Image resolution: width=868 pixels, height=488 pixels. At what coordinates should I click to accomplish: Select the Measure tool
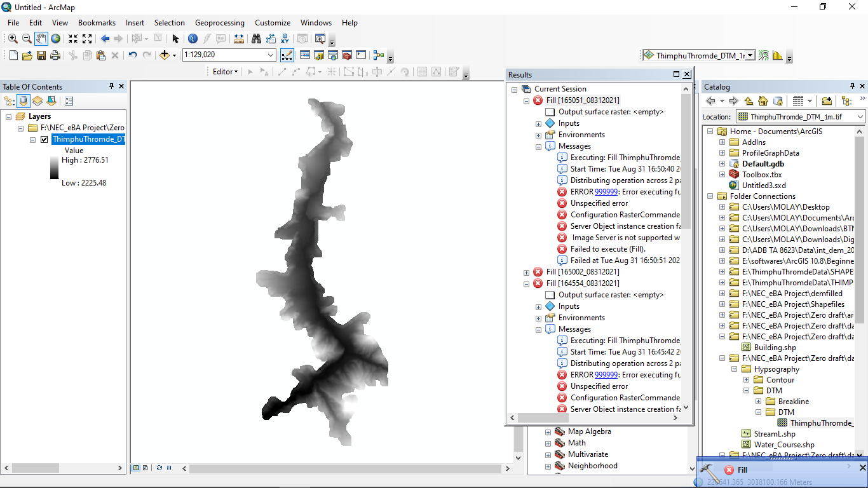coord(238,38)
